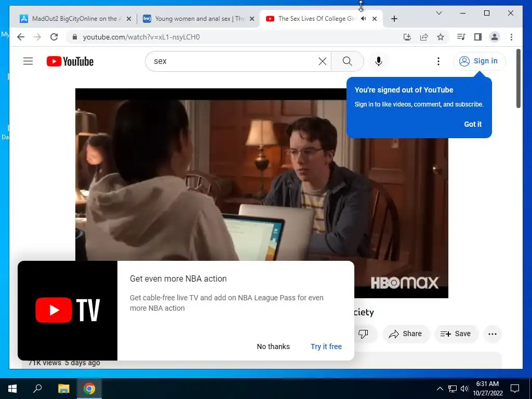
Task: Dismiss signed-out tooltip with Got it
Action: click(x=473, y=124)
